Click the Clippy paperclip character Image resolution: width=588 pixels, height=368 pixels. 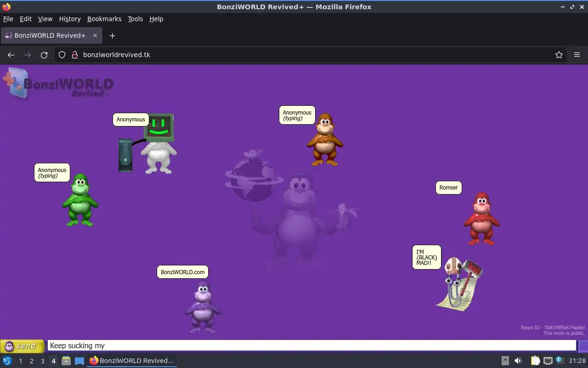(x=459, y=284)
